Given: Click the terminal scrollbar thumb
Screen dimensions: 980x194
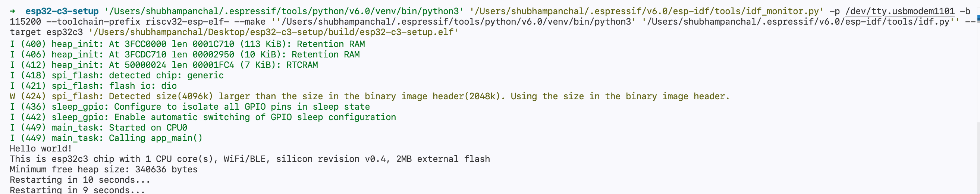Looking at the screenshot, I should coord(978,160).
